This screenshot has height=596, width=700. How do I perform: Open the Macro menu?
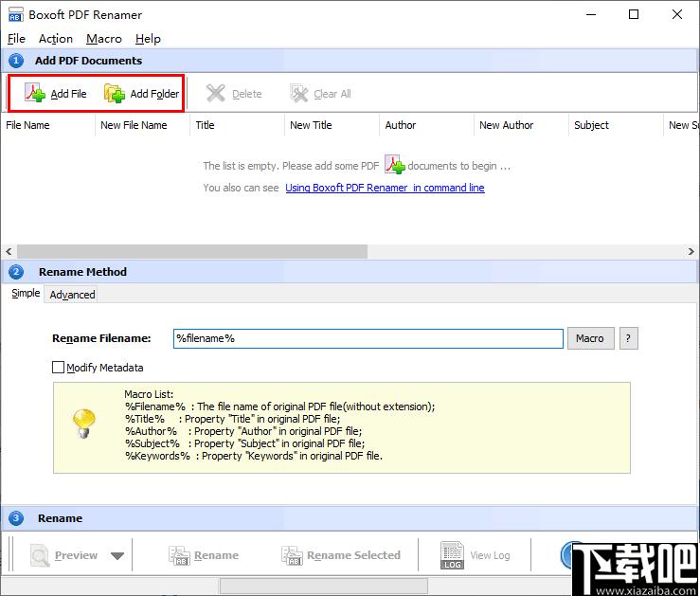pos(104,39)
